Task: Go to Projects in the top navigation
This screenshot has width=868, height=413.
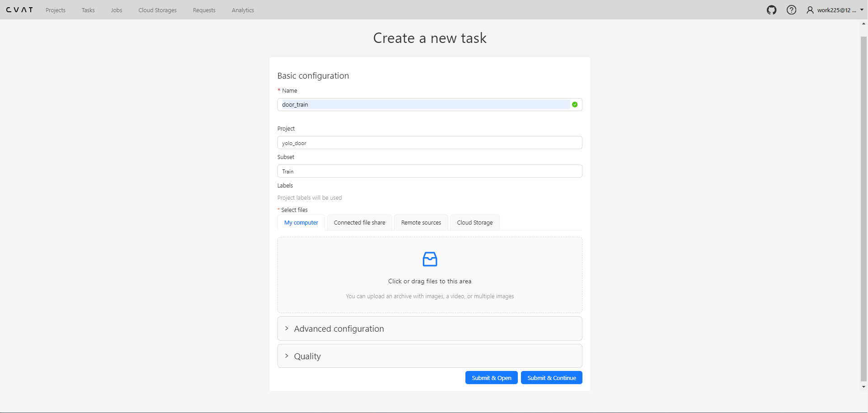Action: [56, 10]
